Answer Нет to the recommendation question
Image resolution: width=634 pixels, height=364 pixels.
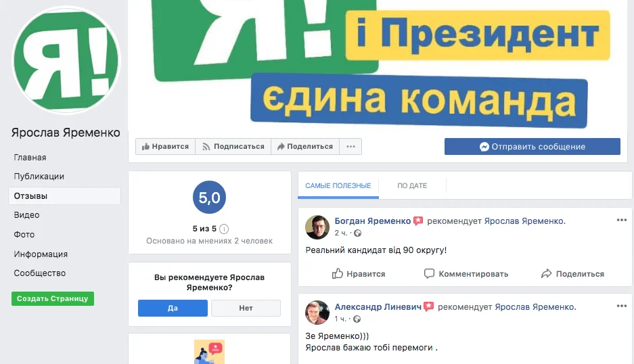tap(246, 309)
